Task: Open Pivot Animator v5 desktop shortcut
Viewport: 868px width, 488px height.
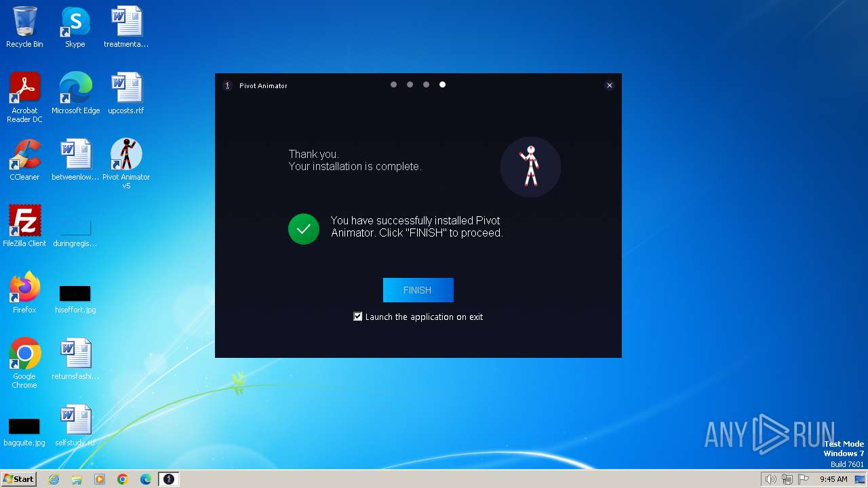Action: [x=126, y=164]
